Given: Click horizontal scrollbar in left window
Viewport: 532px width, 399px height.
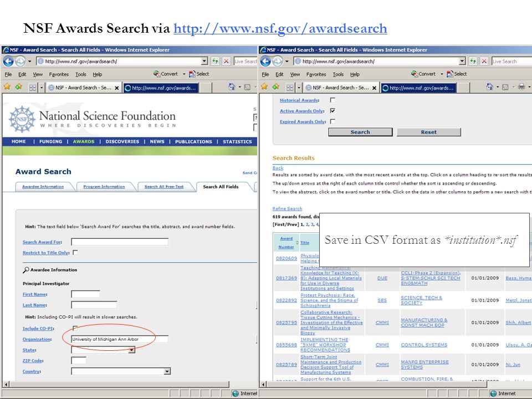Looking at the screenshot, I should click(119, 385).
